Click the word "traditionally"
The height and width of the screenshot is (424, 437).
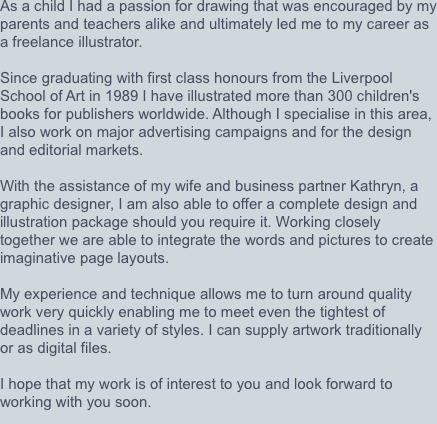[x=383, y=330]
